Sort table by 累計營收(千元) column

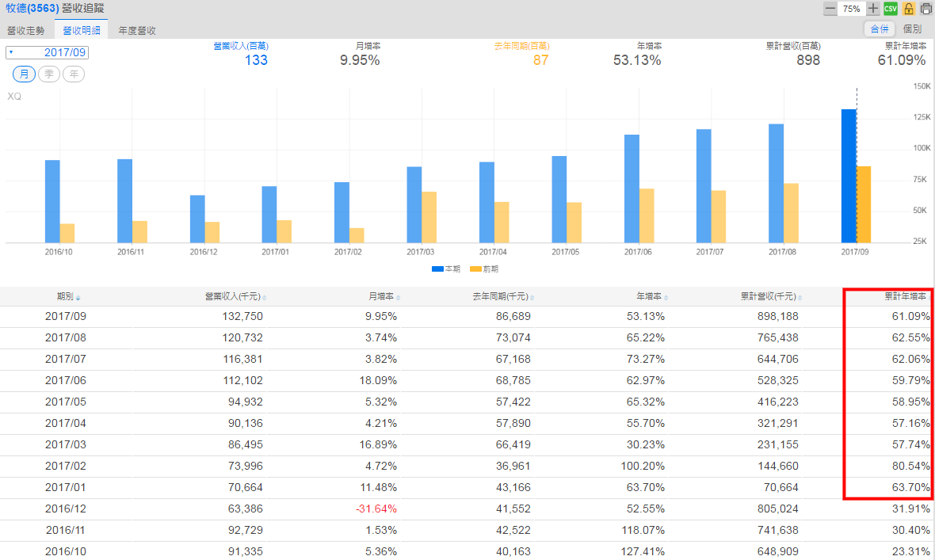point(771,296)
